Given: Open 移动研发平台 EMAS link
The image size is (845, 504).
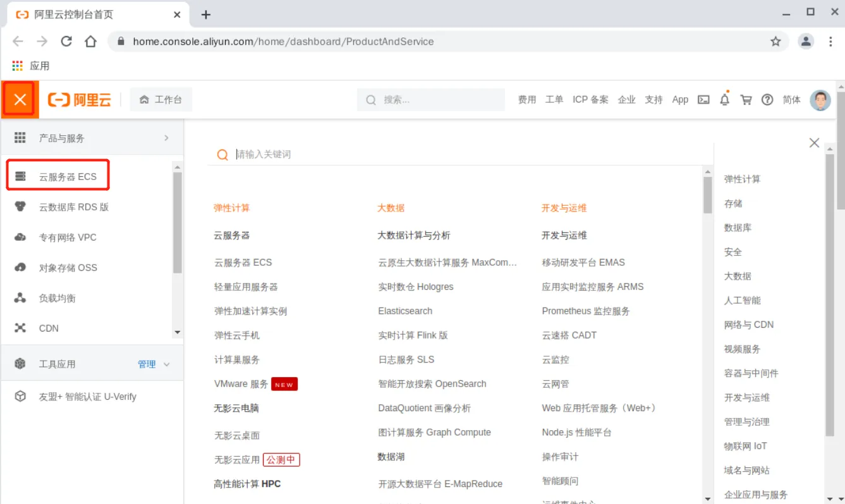Looking at the screenshot, I should click(583, 262).
